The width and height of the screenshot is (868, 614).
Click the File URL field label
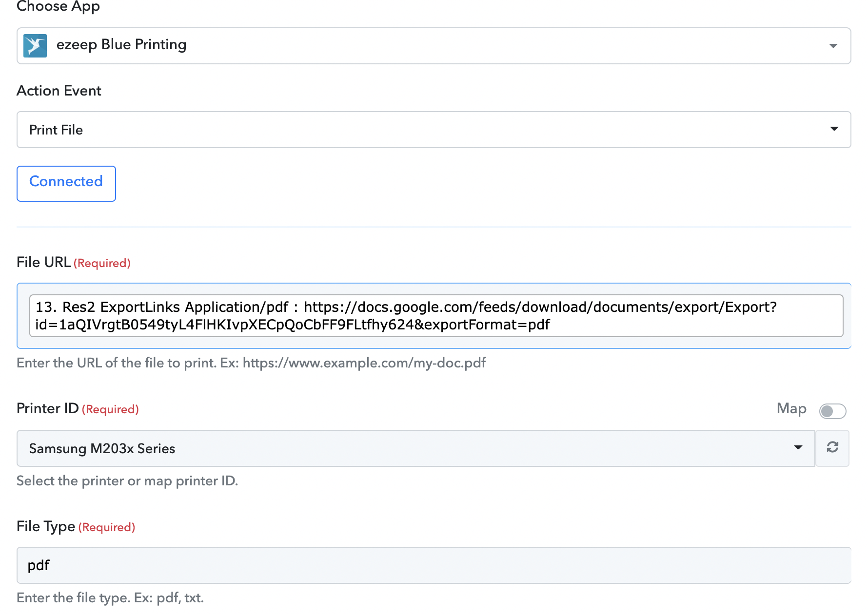pyautogui.click(x=43, y=262)
